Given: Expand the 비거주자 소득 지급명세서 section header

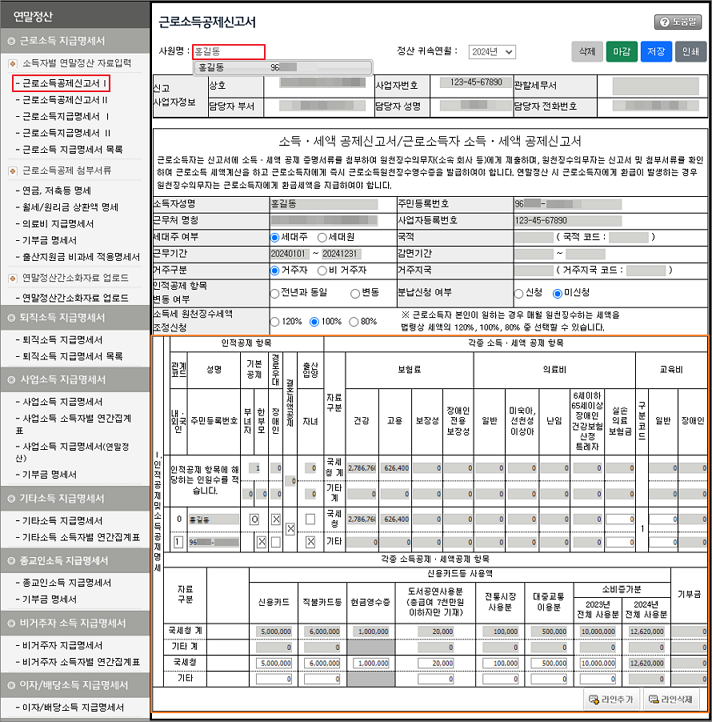Looking at the screenshot, I should click(x=75, y=623).
